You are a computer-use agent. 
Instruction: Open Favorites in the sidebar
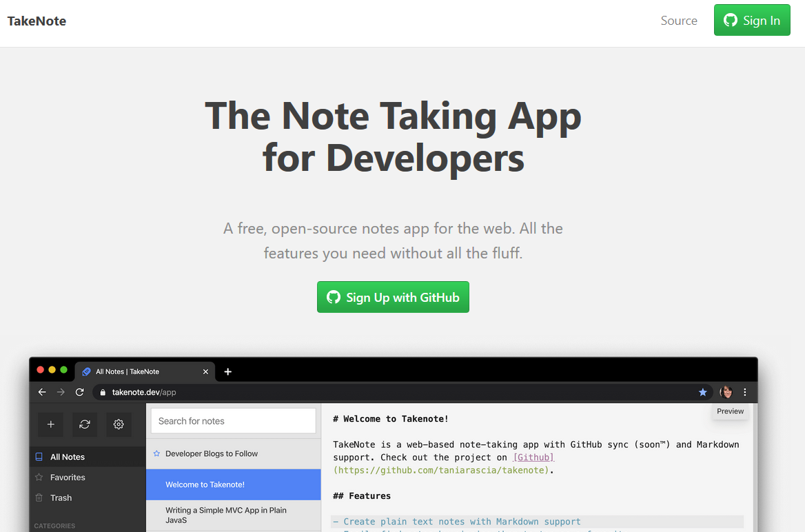click(x=69, y=477)
